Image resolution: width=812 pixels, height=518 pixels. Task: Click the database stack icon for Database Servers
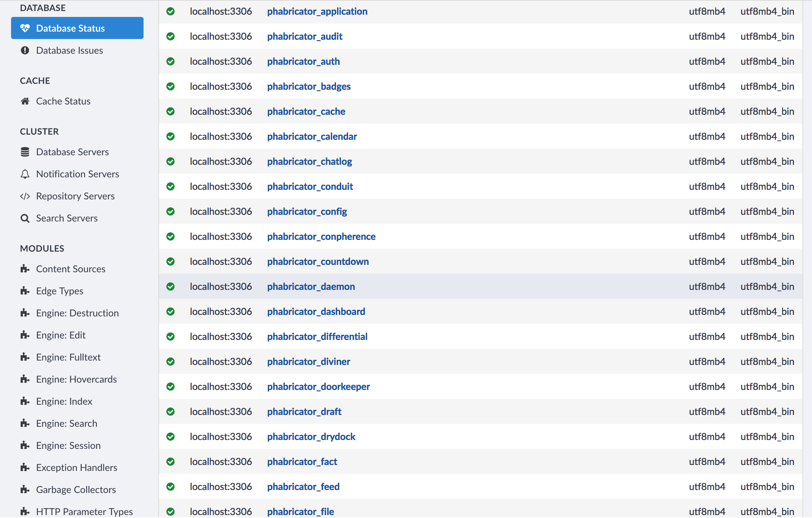25,152
